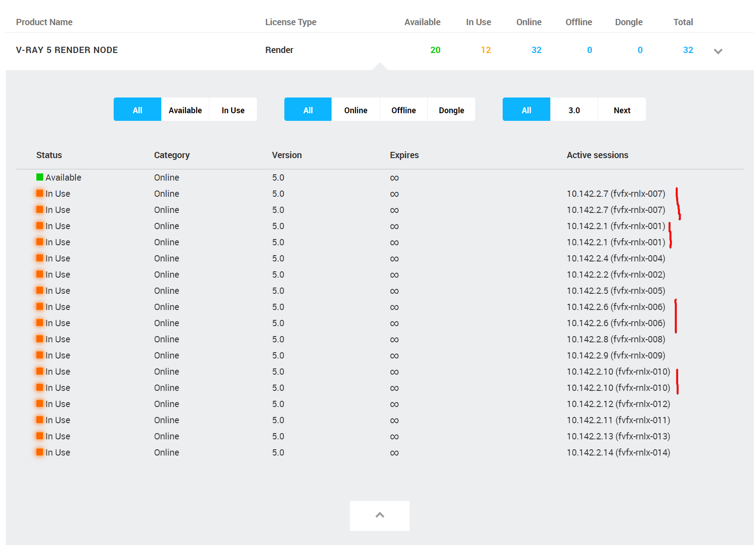Click session 10.142.2.8 (fvfx-rnlx-008)
This screenshot has width=756, height=549.
[x=616, y=339]
